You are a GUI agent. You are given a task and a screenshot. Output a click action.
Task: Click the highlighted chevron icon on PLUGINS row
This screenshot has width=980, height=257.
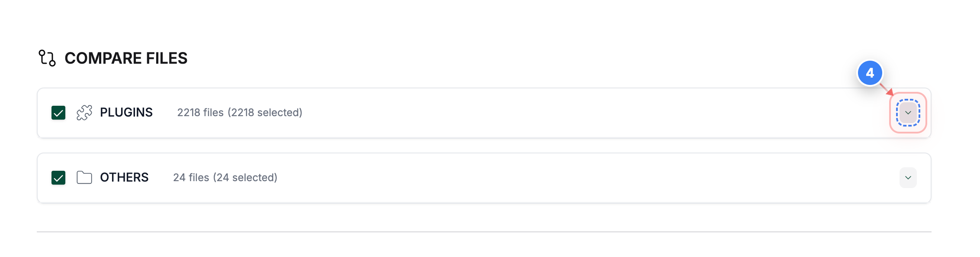pyautogui.click(x=908, y=113)
